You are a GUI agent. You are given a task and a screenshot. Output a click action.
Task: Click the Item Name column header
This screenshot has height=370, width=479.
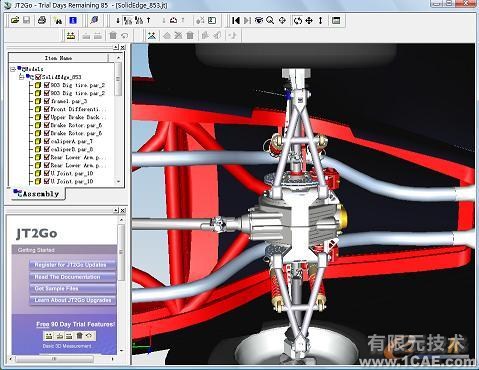[x=59, y=58]
